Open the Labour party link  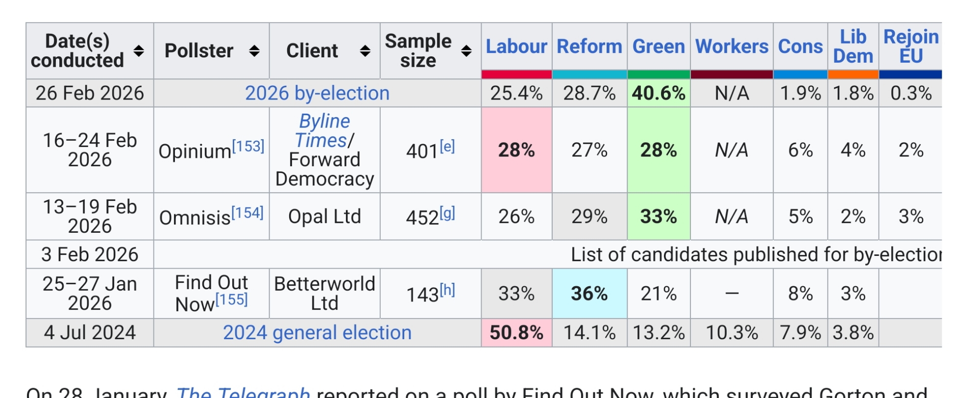(516, 47)
